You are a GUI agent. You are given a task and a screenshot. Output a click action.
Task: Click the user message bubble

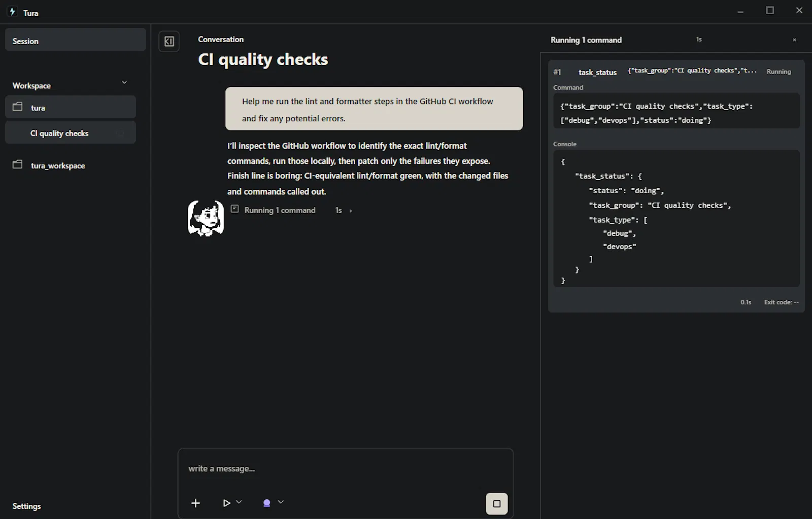coord(374,109)
